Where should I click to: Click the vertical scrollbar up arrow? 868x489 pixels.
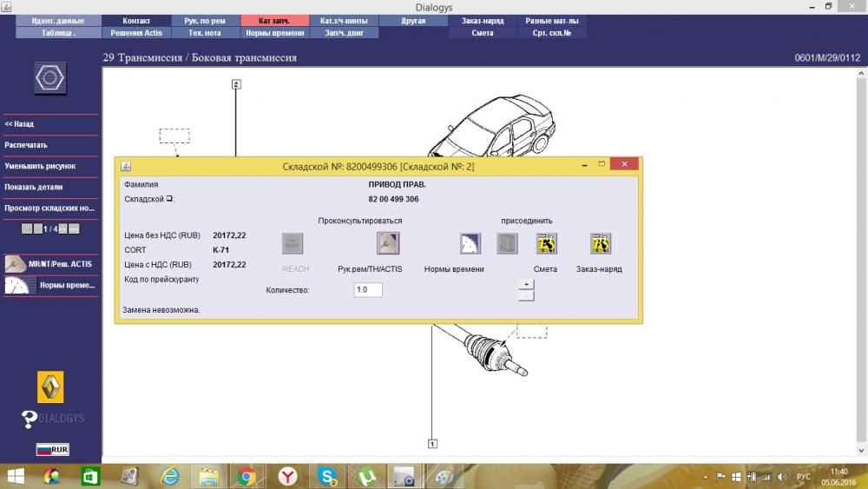(861, 73)
